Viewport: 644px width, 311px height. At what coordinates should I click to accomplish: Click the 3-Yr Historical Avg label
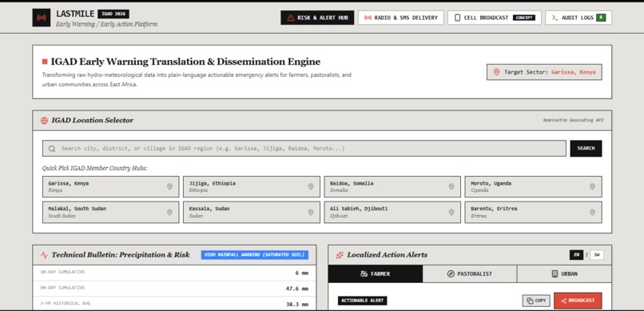click(65, 303)
